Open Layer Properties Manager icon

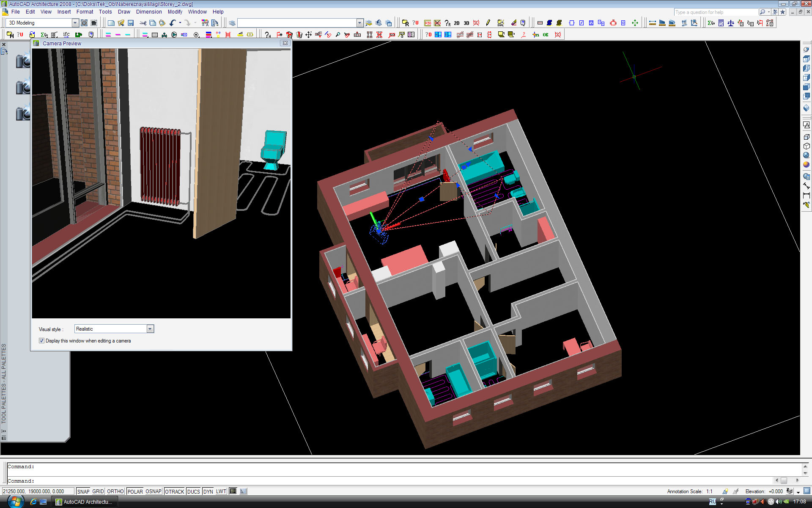tap(232, 23)
